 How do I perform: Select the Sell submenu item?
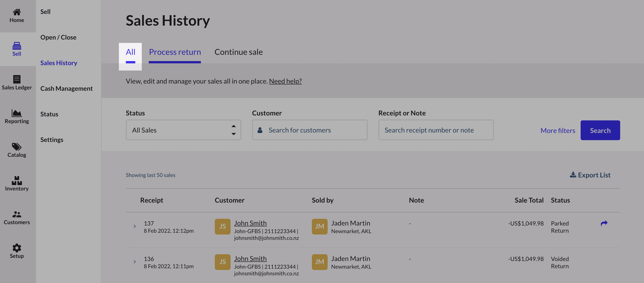click(x=45, y=12)
